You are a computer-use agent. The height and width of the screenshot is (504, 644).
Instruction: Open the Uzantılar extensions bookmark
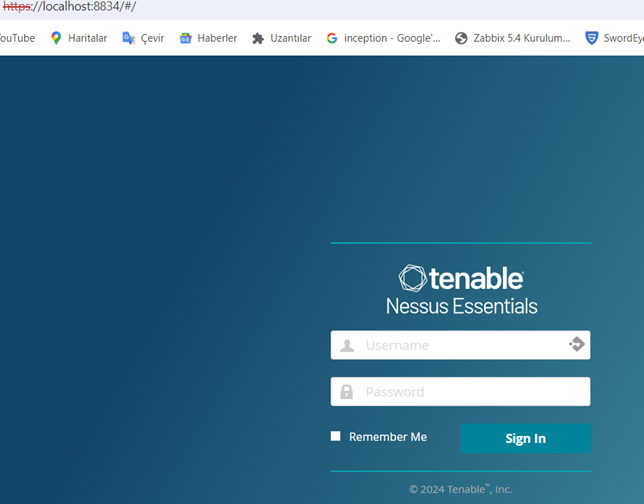tap(281, 38)
